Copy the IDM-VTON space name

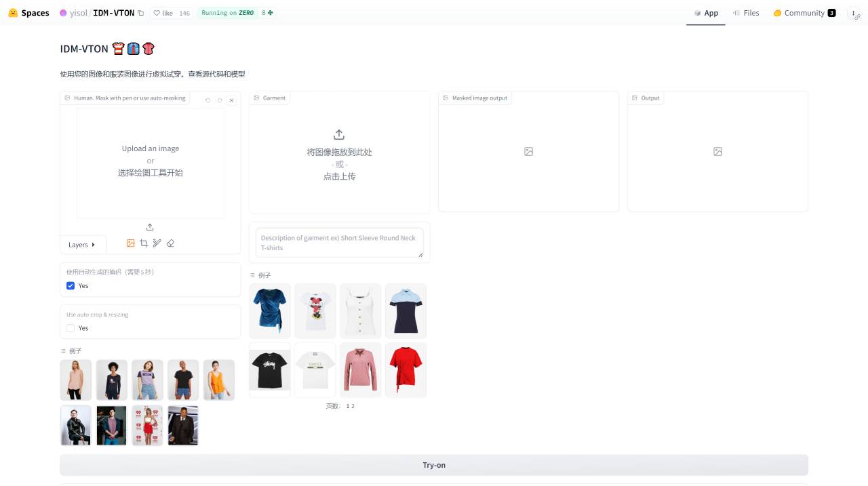click(x=140, y=13)
